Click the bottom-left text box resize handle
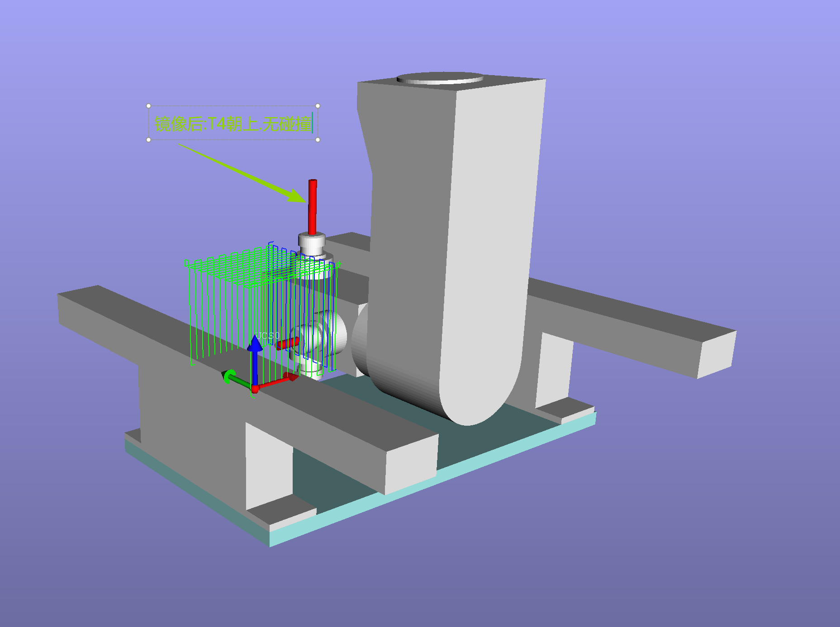The height and width of the screenshot is (627, 840). tap(149, 140)
